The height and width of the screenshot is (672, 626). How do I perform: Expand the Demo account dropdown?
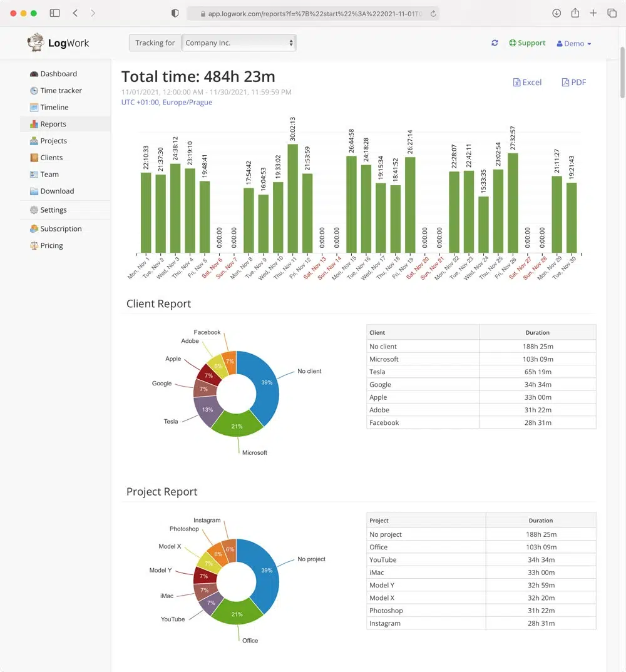(x=573, y=43)
